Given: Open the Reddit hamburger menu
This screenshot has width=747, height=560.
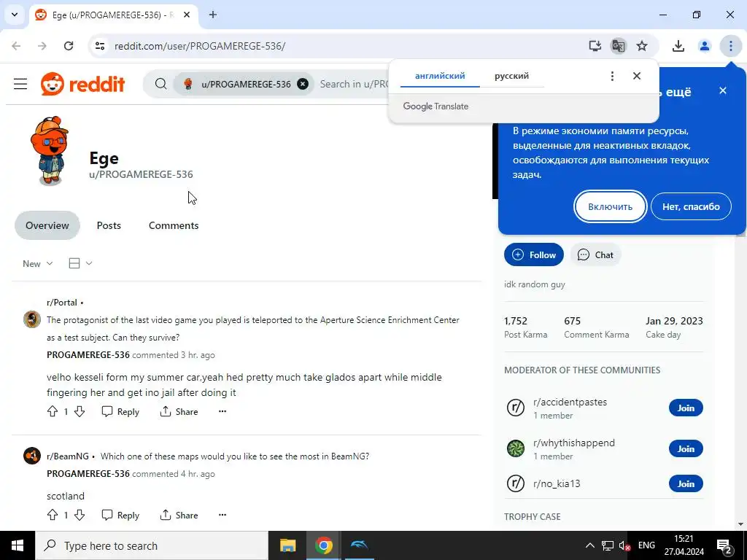Looking at the screenshot, I should point(20,85).
